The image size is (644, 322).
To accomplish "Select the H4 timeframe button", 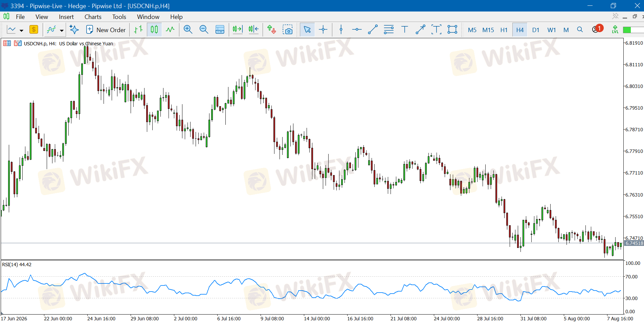I will pos(520,30).
